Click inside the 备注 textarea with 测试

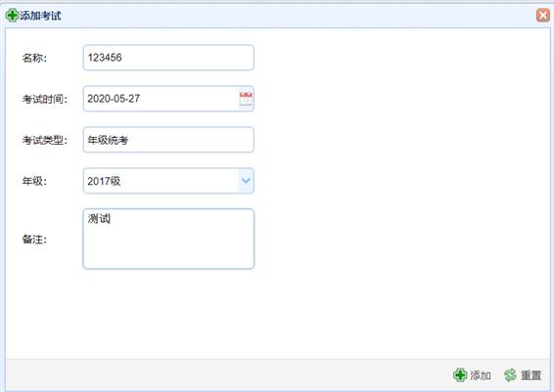coord(168,239)
